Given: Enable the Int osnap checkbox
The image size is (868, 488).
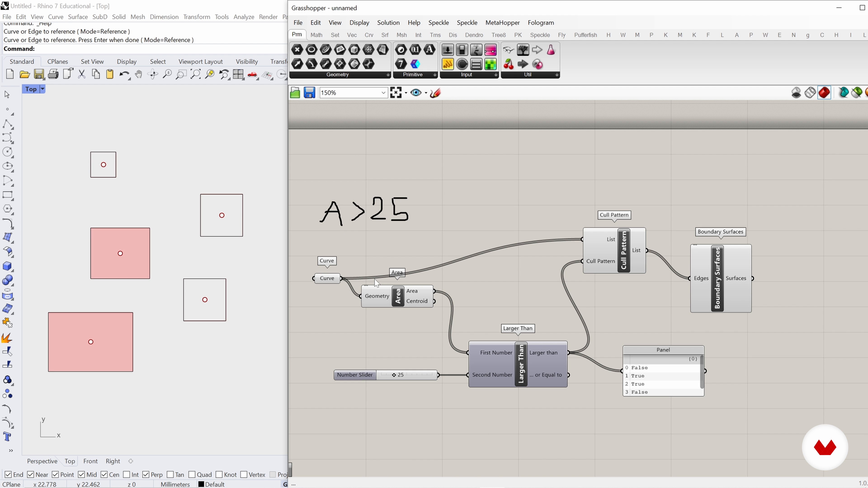Looking at the screenshot, I should [x=127, y=474].
